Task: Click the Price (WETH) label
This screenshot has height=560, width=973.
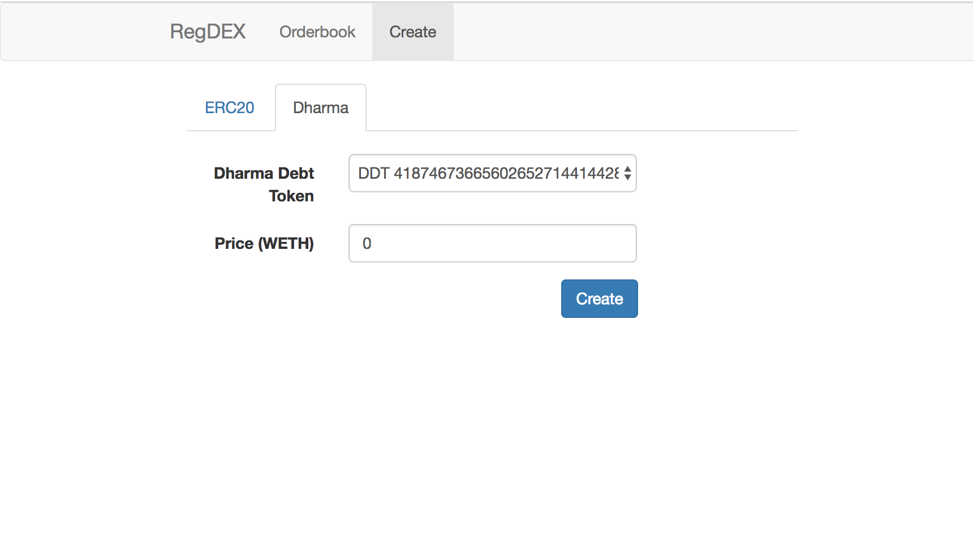Action: (x=264, y=243)
